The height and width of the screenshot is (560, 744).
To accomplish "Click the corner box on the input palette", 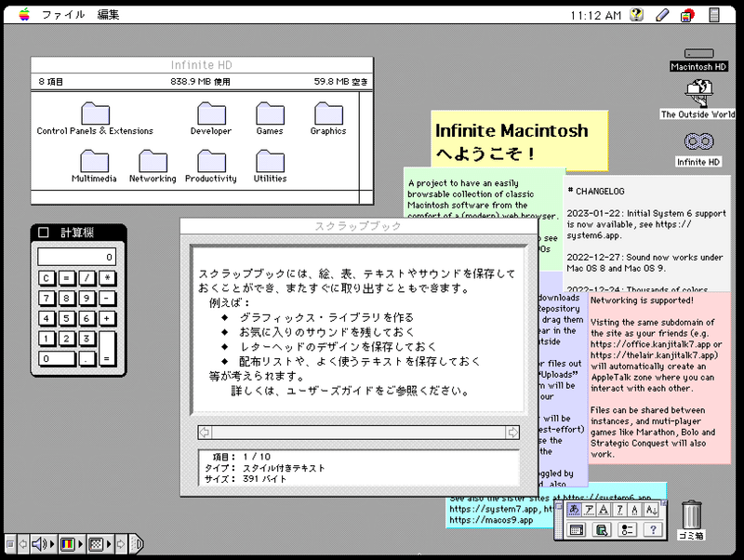I will (664, 503).
